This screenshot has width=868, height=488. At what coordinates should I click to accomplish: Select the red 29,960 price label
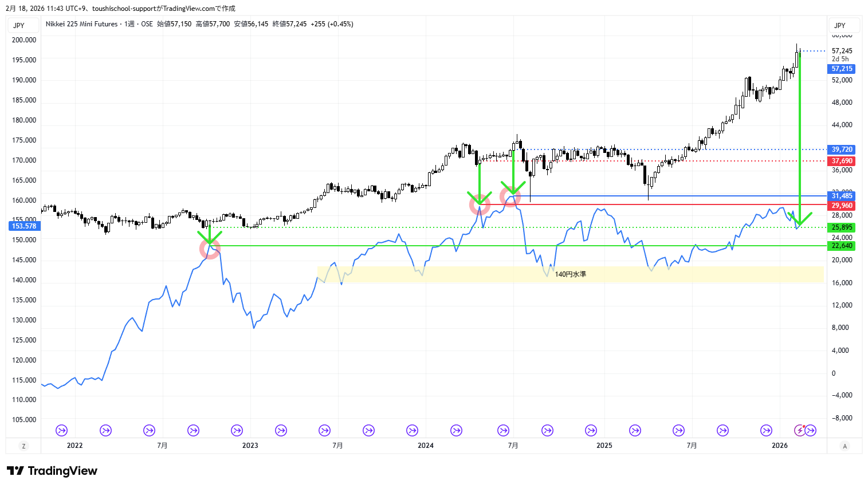point(842,206)
